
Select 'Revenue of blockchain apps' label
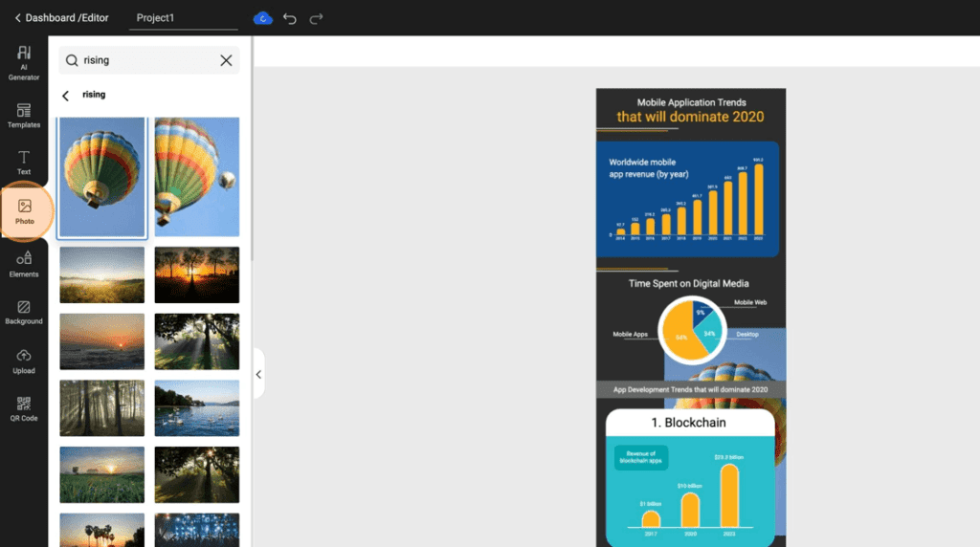coord(640,458)
